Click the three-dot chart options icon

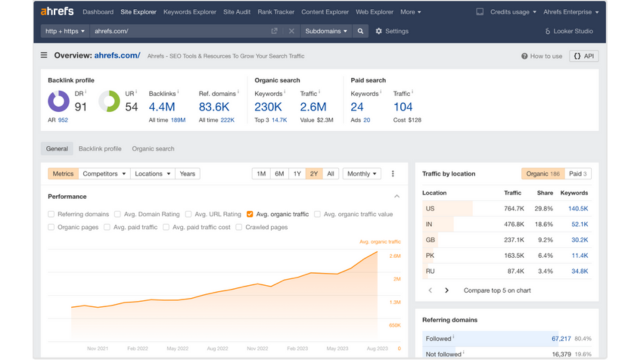pos(393,174)
